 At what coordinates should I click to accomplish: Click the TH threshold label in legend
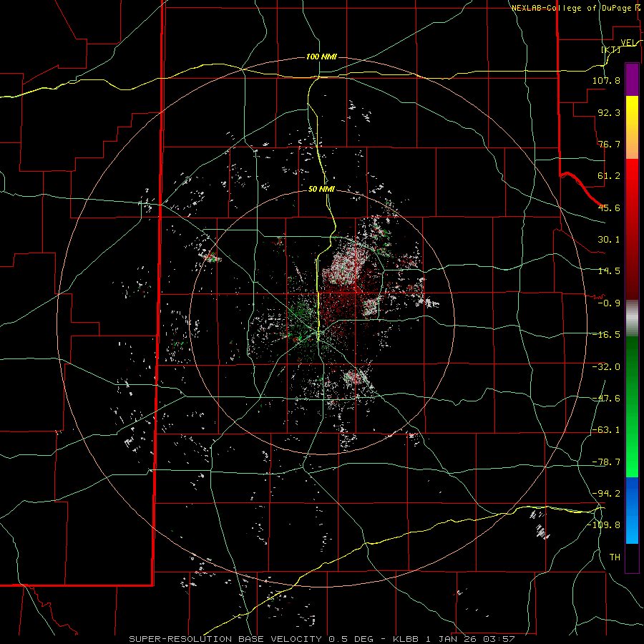click(x=615, y=557)
